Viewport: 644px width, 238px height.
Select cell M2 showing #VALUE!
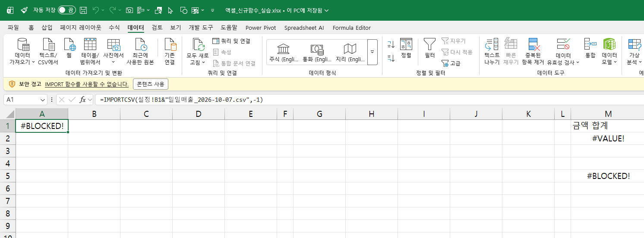(x=608, y=138)
